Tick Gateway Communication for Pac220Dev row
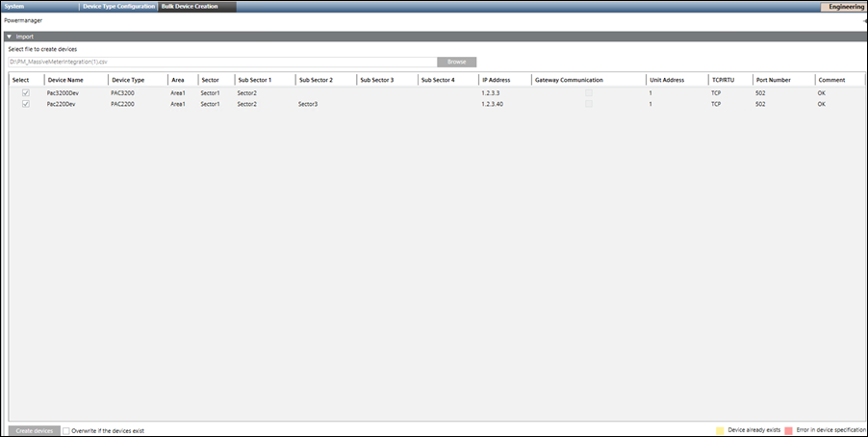The width and height of the screenshot is (868, 437). tap(588, 104)
